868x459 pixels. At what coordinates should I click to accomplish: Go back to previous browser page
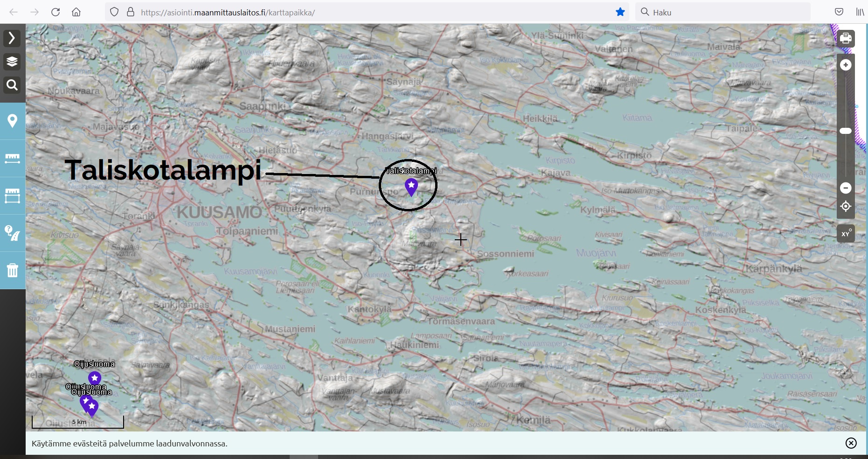pyautogui.click(x=14, y=12)
